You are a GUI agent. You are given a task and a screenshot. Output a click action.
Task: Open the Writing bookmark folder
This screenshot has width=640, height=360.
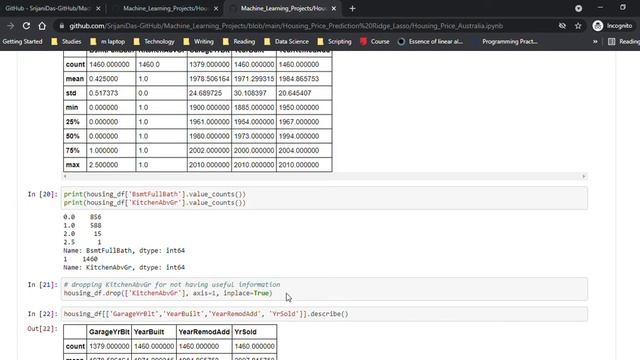199,42
